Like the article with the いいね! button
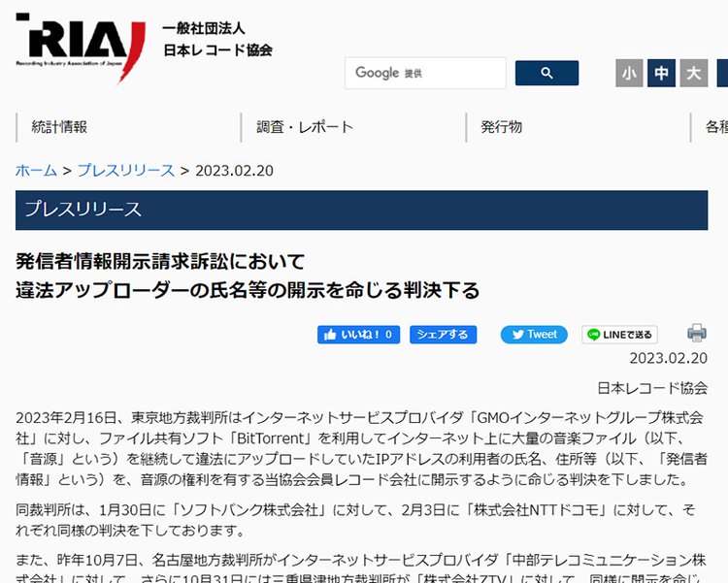Viewport: 728px width, 583px height. click(x=358, y=335)
